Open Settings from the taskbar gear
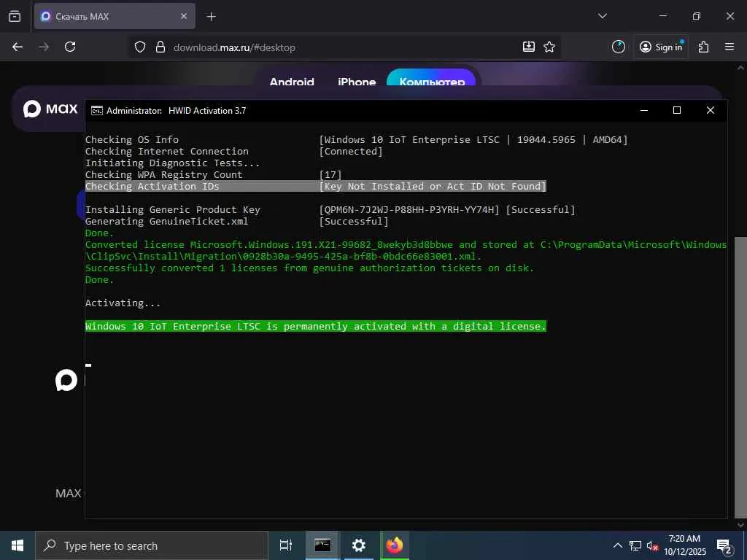The width and height of the screenshot is (747, 560). pyautogui.click(x=359, y=545)
